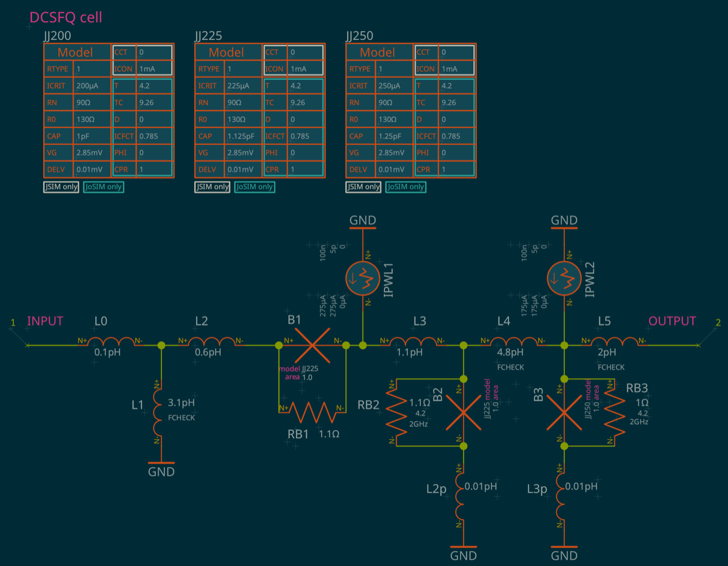Select the RB3 resistor symbol

pyautogui.click(x=615, y=413)
